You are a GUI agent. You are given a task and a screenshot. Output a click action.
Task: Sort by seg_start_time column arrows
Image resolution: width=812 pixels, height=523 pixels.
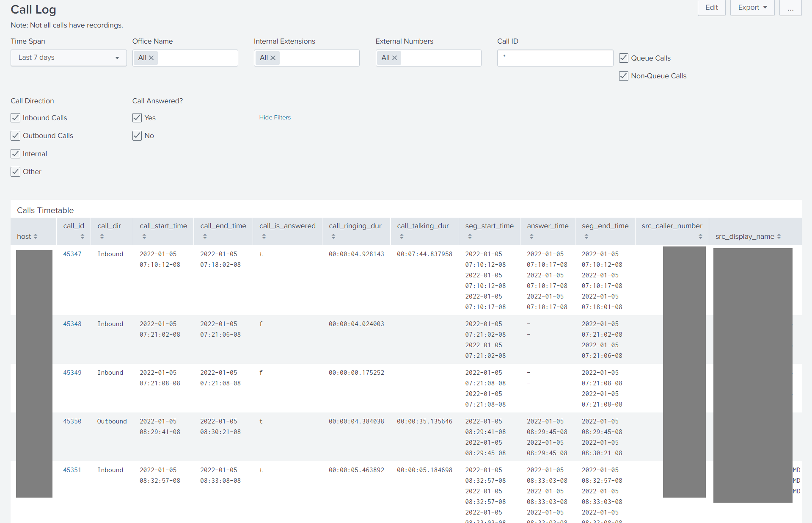point(470,236)
